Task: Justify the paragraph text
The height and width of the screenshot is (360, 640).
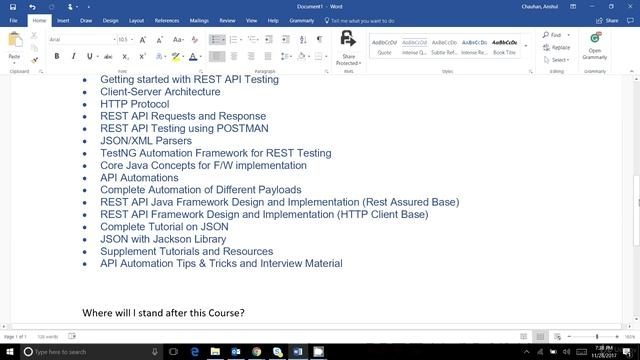Action: point(268,56)
